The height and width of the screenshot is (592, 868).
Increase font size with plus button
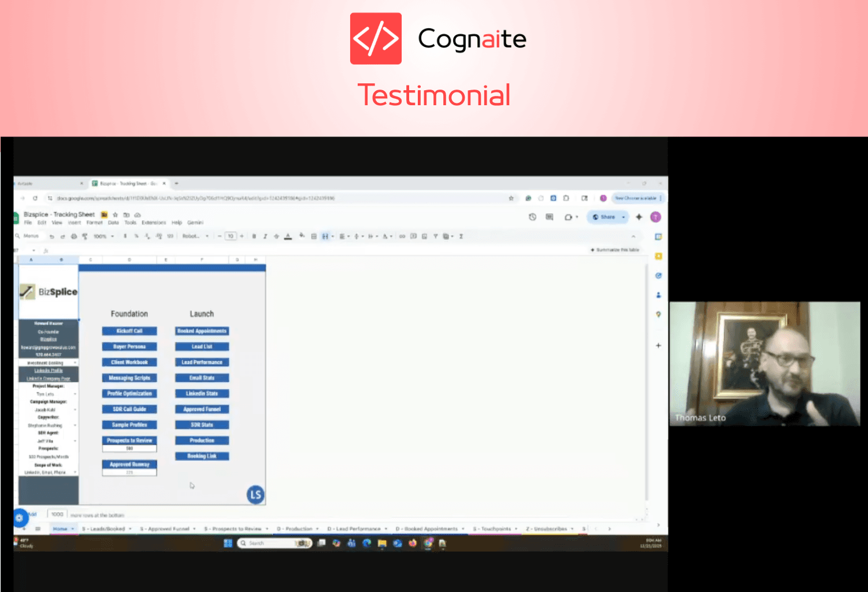tap(242, 236)
